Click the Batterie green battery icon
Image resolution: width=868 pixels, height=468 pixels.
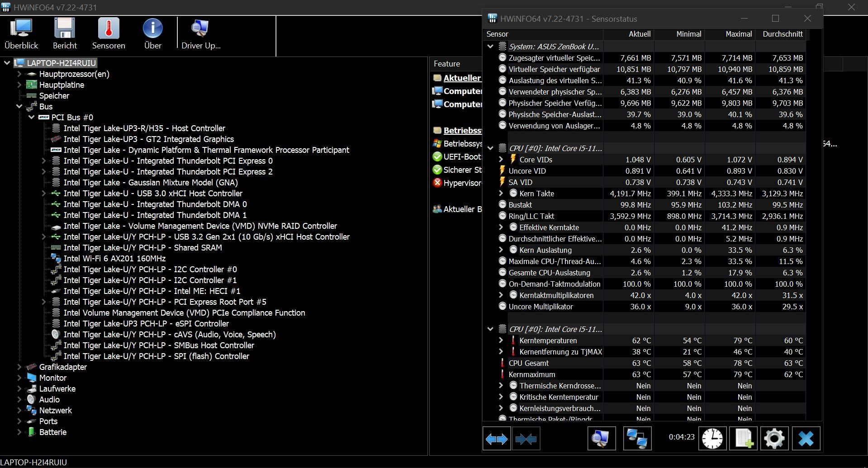[31, 432]
